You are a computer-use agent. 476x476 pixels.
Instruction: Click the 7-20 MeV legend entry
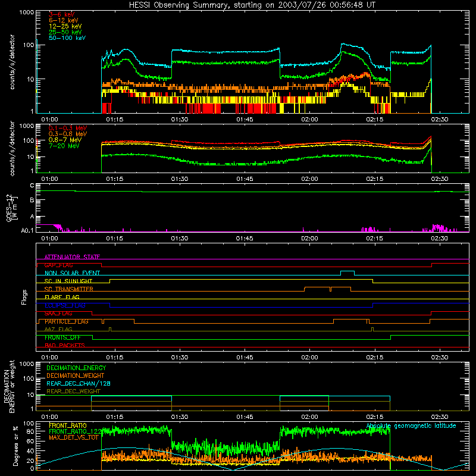(64, 146)
